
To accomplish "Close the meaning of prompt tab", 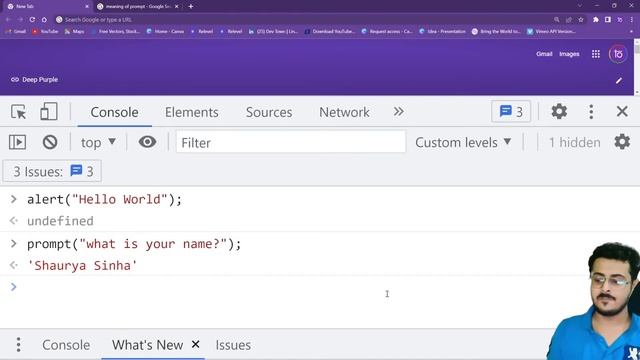I will coord(176,7).
